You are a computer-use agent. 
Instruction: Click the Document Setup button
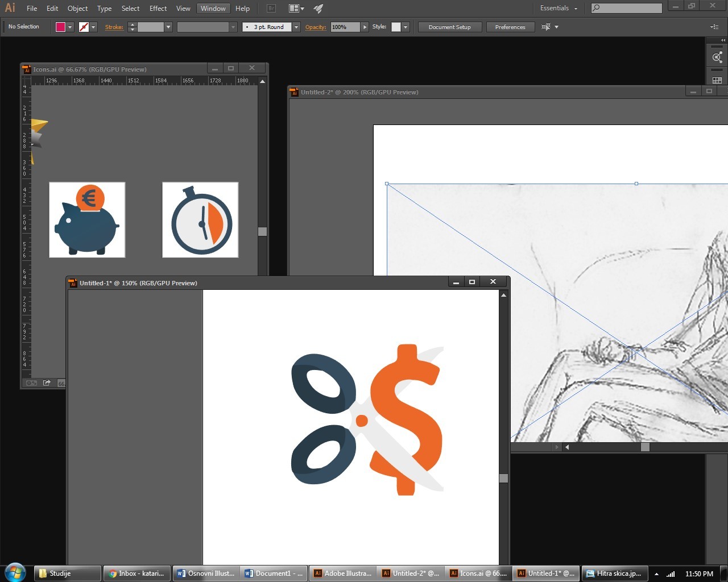coord(449,27)
